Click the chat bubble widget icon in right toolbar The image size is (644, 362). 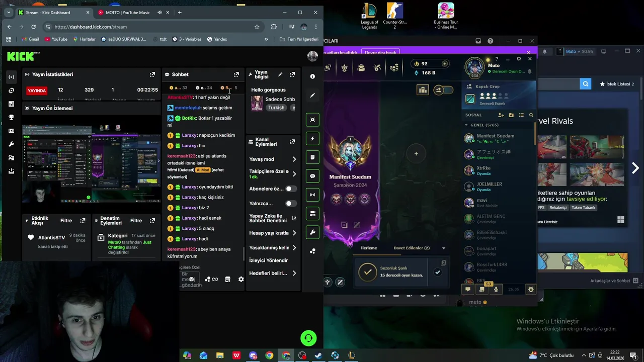point(312,176)
